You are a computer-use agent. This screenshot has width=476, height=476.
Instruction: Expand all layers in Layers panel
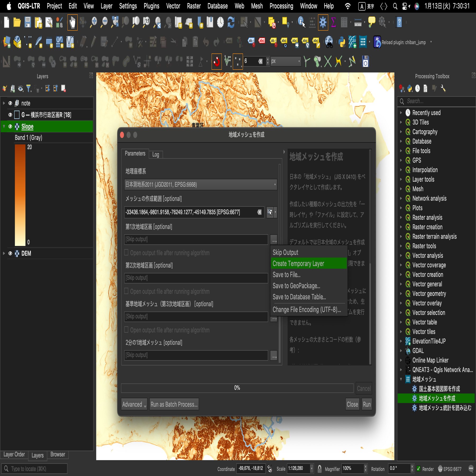[x=48, y=88]
